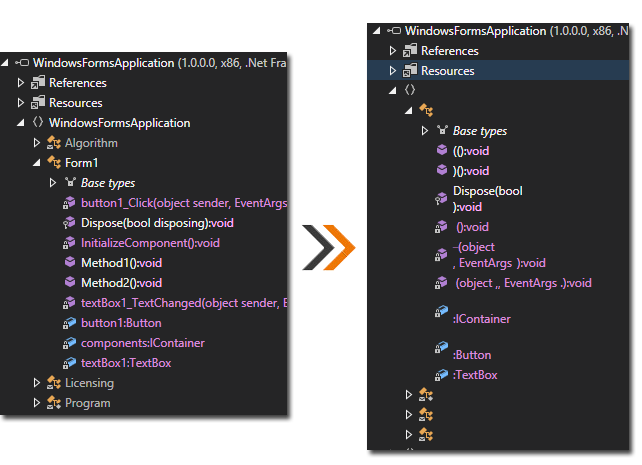Click the button1:Button field icon

coord(69,323)
